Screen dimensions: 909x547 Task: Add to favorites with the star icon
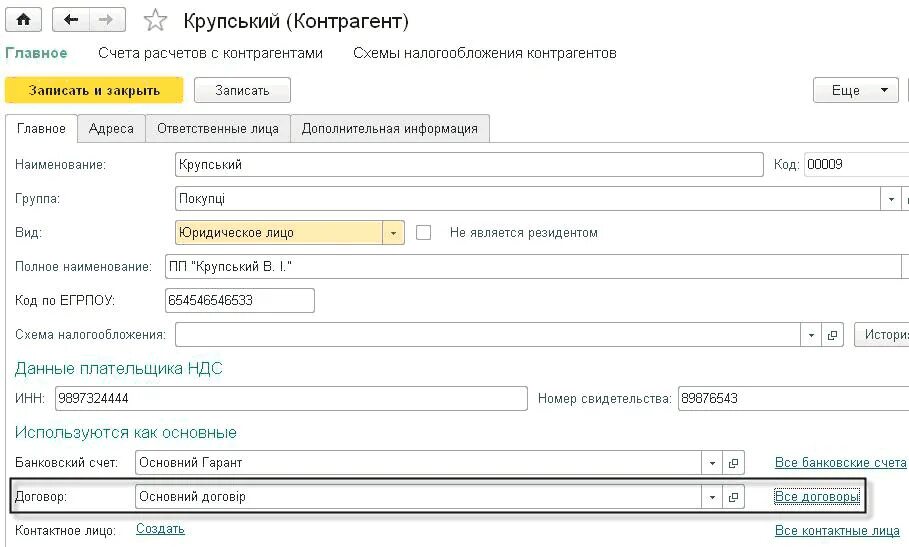[155, 21]
